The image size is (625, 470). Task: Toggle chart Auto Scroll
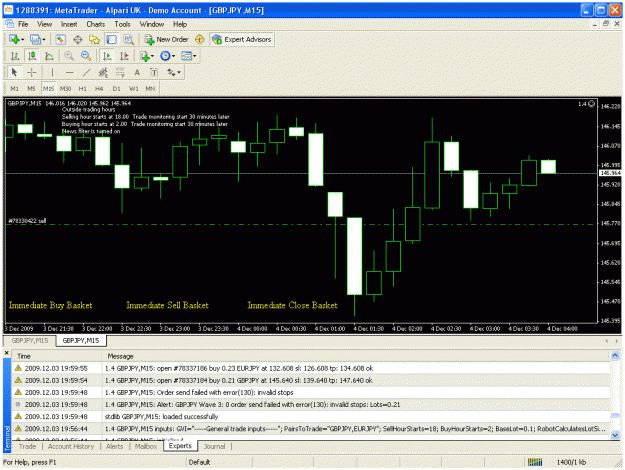107,56
